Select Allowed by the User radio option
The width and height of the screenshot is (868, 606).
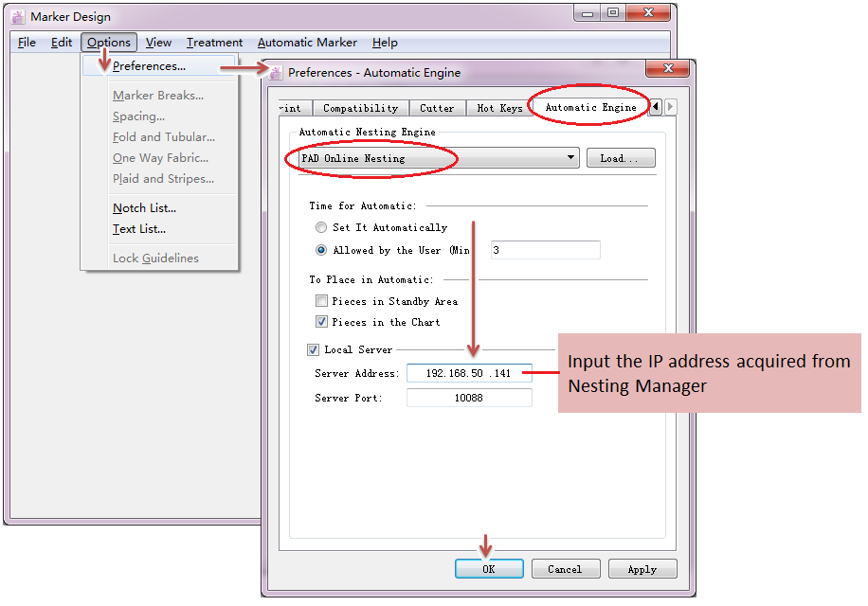pos(321,251)
